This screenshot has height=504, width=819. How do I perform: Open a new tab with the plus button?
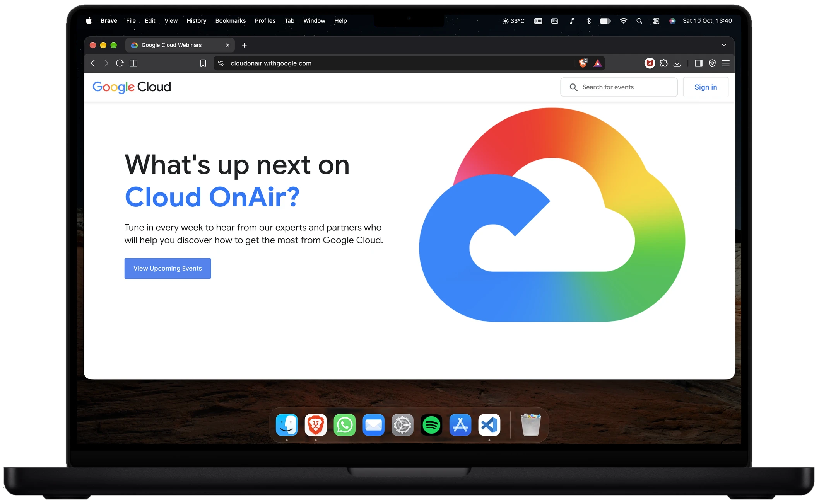(x=244, y=45)
